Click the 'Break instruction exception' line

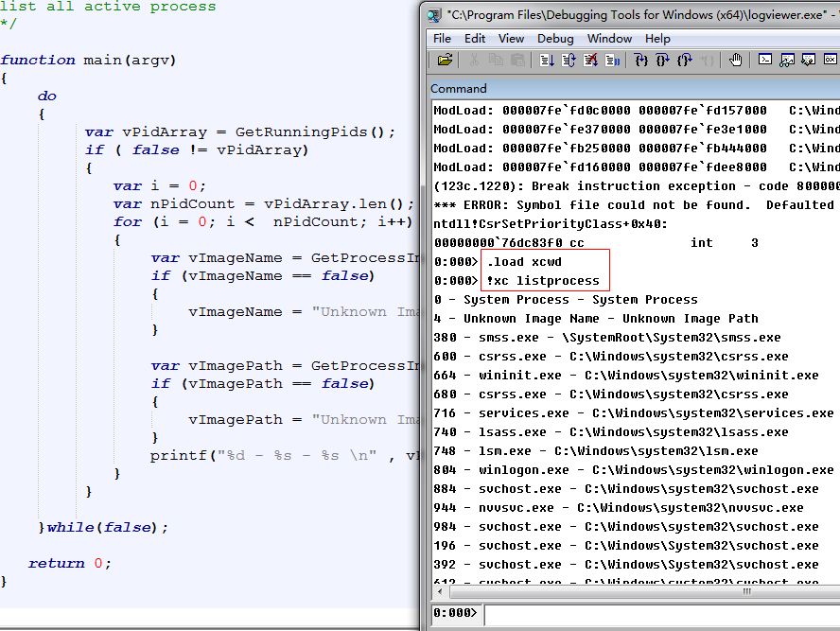[x=637, y=186]
